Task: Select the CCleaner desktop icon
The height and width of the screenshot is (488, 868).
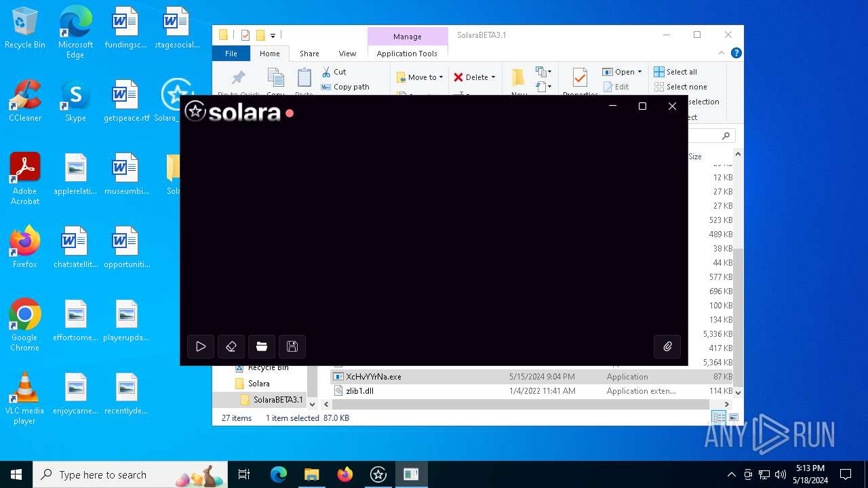Action: point(25,101)
